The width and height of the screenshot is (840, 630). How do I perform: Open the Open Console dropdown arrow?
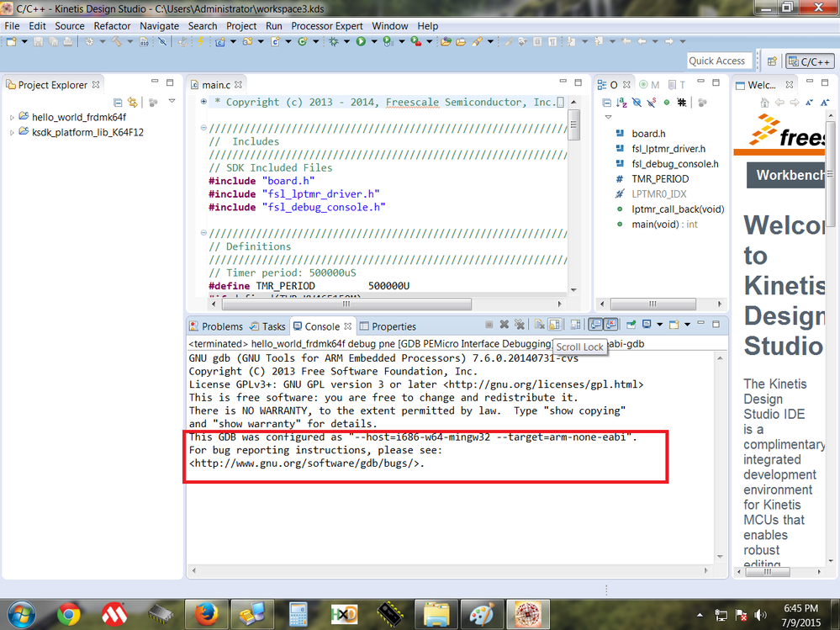(x=687, y=324)
